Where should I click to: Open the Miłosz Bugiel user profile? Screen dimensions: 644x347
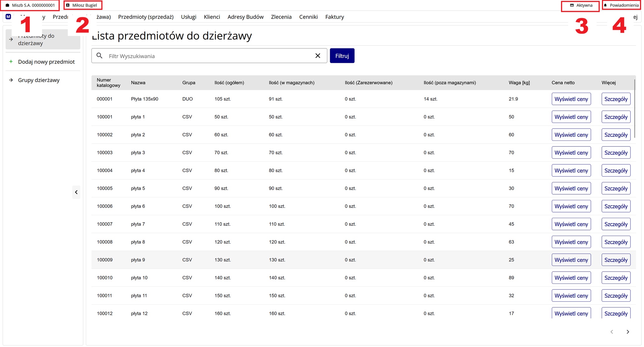click(x=83, y=5)
